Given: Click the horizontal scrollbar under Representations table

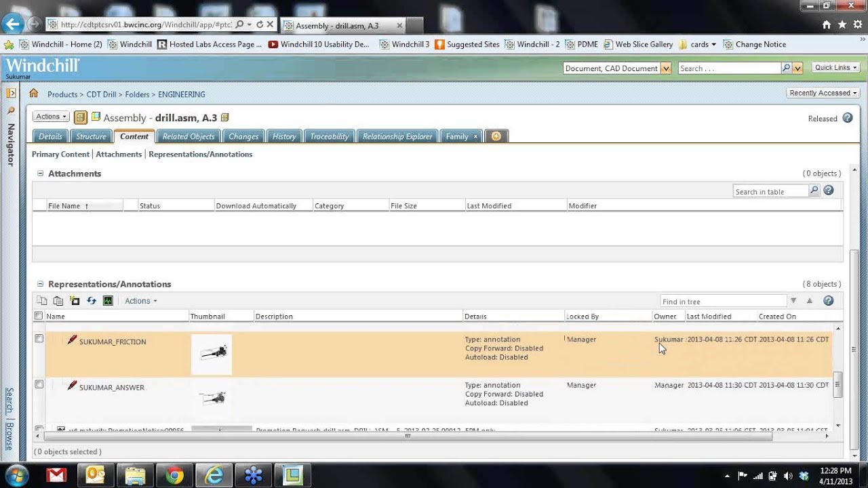Looking at the screenshot, I should click(x=407, y=436).
